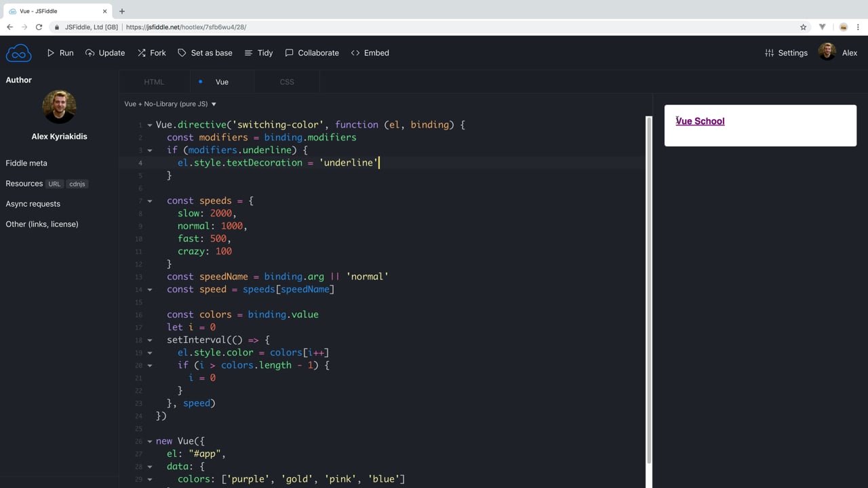Click the Vue devtools extension icon
Screen dimensions: 868x488
[x=823, y=27]
